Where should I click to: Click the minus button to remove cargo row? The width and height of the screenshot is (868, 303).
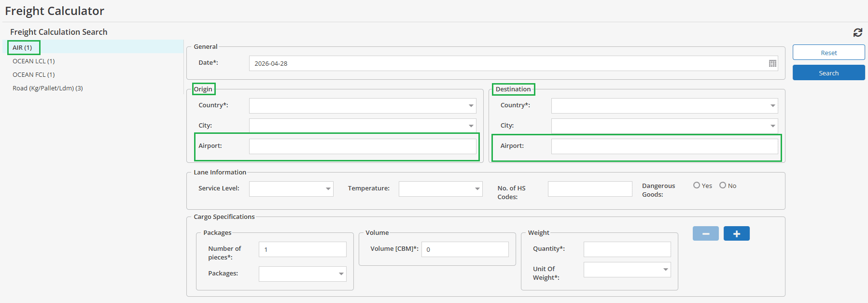click(x=705, y=233)
